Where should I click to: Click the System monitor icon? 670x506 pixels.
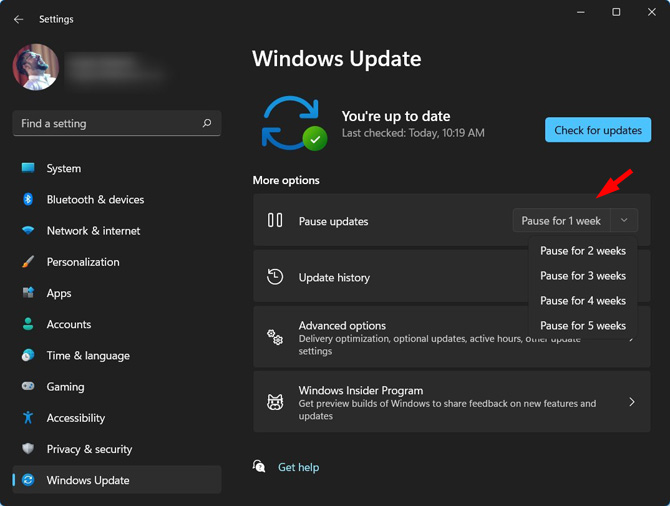28,168
